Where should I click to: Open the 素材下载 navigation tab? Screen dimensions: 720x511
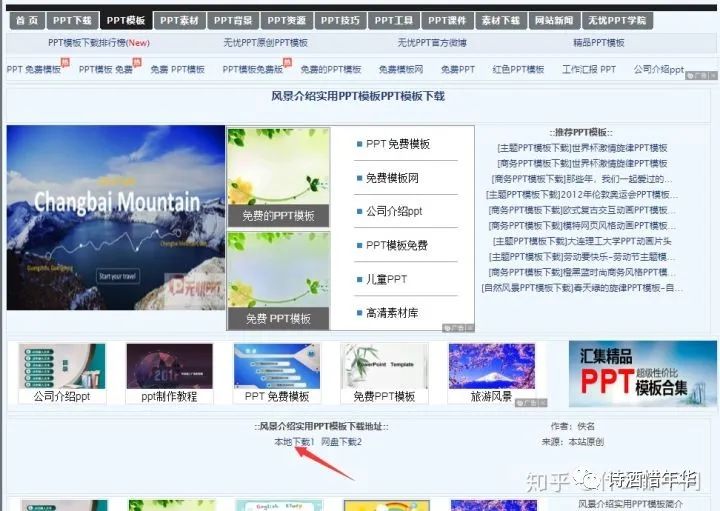(x=501, y=20)
